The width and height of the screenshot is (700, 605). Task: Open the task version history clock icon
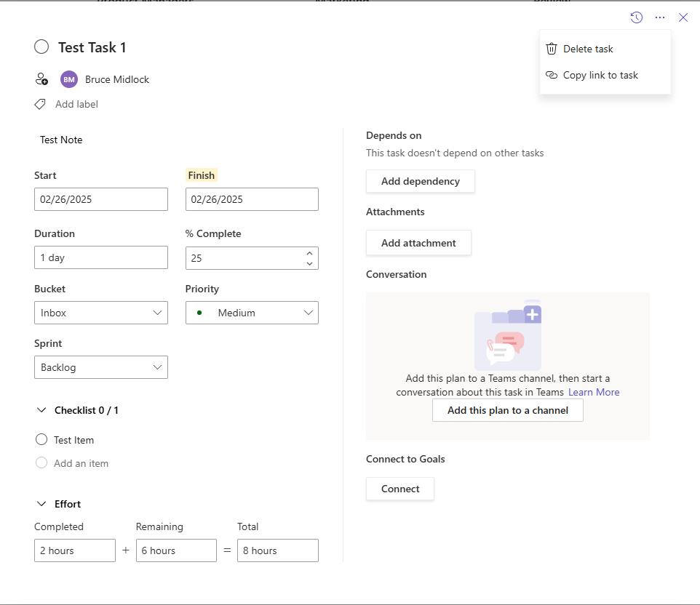pos(636,17)
